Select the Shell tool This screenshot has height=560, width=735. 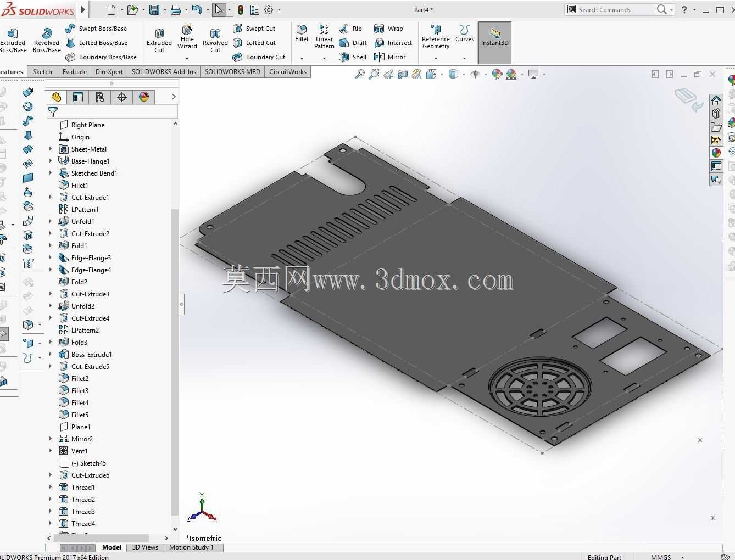coord(353,57)
